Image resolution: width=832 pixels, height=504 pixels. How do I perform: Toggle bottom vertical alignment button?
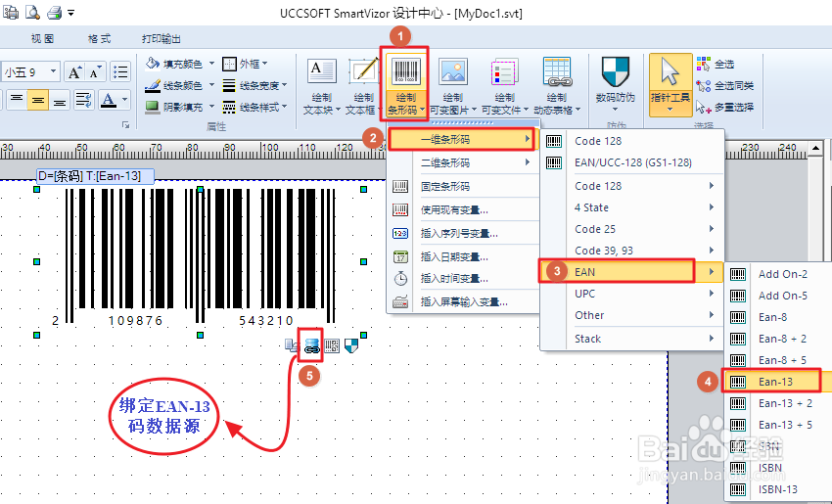60,99
